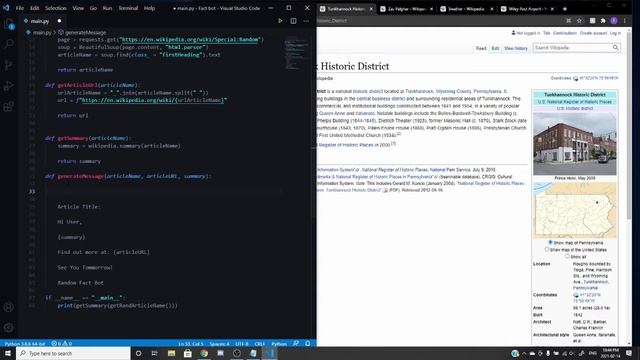Open the Selection menu in VS Code

(x=56, y=8)
